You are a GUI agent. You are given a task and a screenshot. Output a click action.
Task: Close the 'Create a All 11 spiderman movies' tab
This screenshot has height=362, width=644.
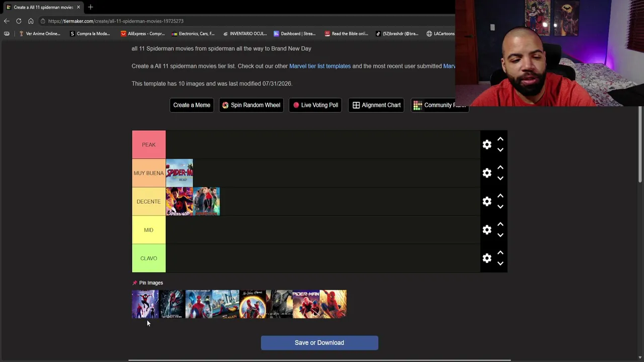coord(78,7)
